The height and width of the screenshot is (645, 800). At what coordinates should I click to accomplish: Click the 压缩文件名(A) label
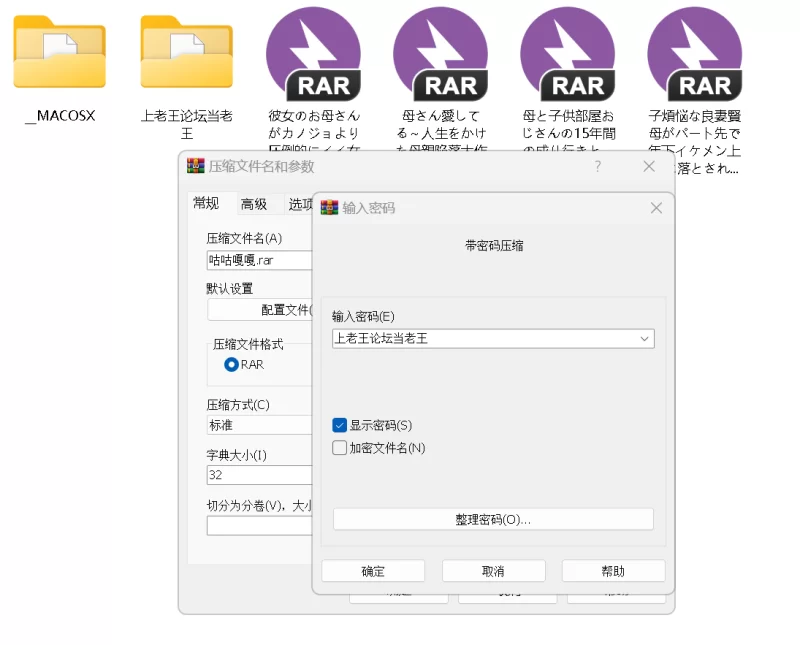point(244,238)
